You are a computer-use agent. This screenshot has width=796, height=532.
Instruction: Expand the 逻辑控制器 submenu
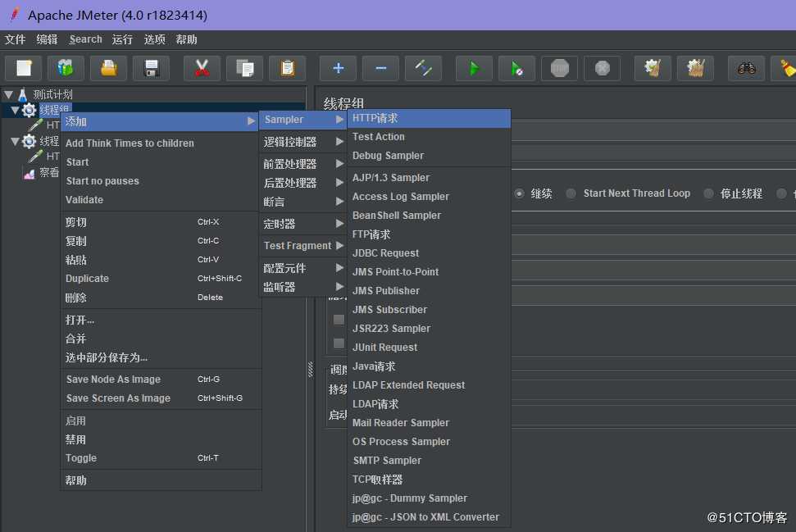click(303, 142)
